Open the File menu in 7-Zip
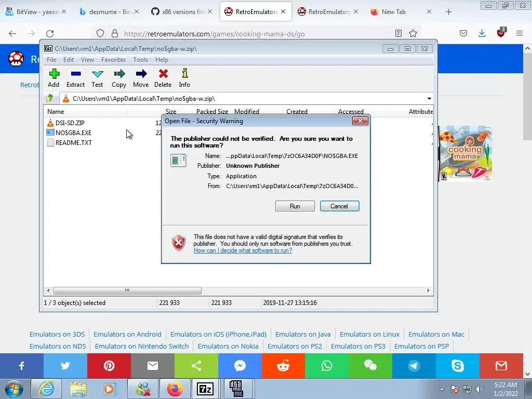 (x=51, y=60)
